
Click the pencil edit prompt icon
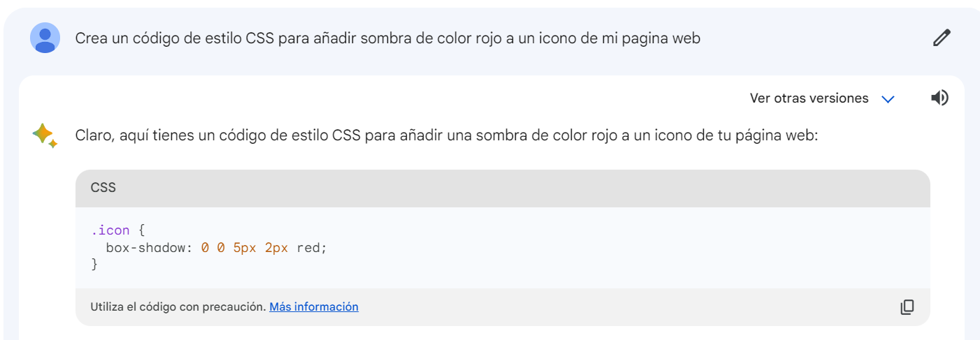click(x=942, y=38)
